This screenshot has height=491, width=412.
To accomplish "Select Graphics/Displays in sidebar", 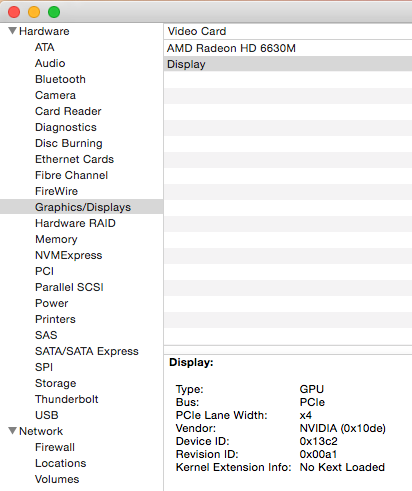I will [x=83, y=207].
